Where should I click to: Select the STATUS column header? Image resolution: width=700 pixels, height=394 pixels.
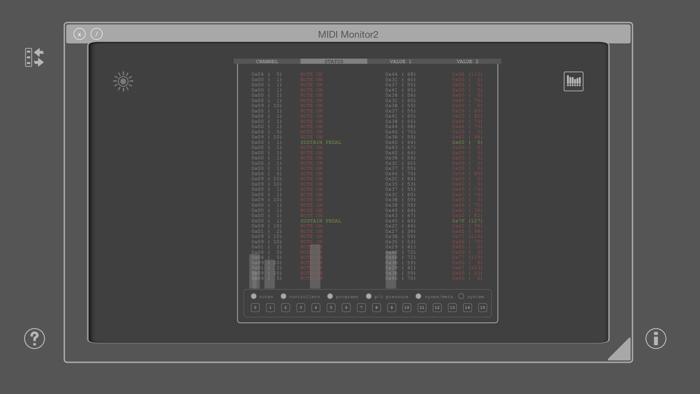click(x=334, y=61)
